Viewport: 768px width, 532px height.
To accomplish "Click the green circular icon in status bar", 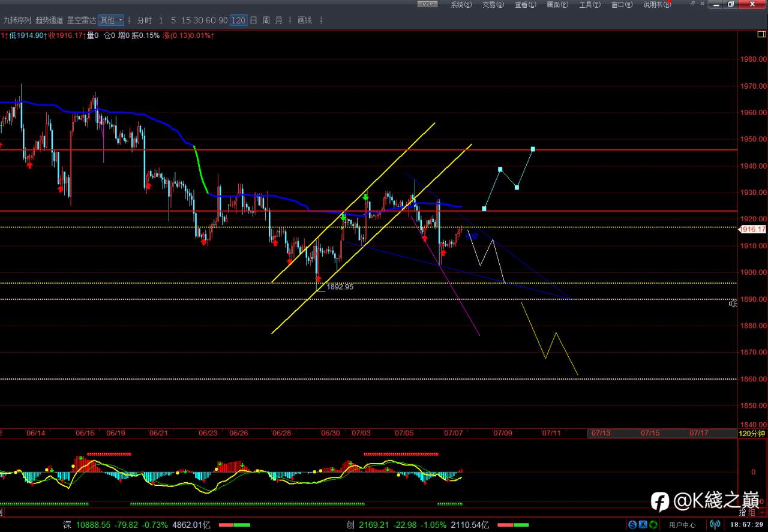I will 652,525.
